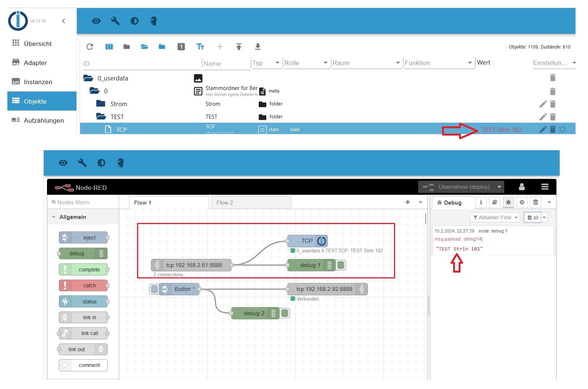Open sidebar tabs dropdown arrow
Screen dimensions: 588x389
click(x=549, y=202)
